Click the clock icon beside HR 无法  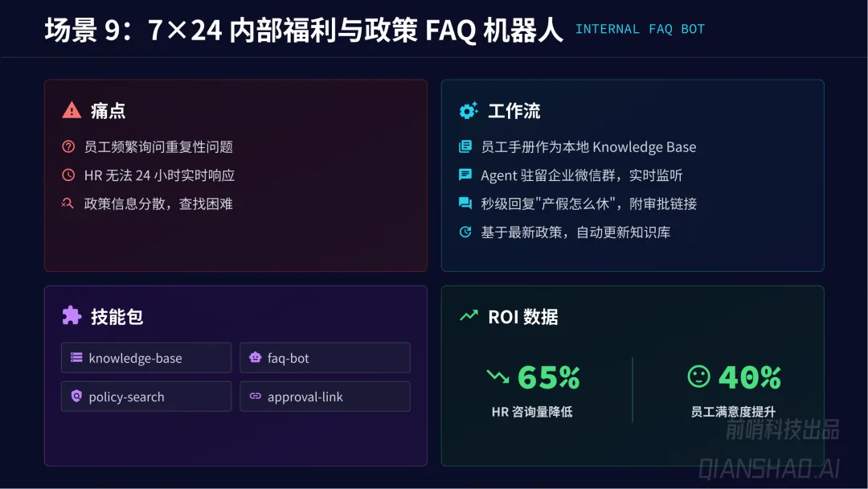68,175
